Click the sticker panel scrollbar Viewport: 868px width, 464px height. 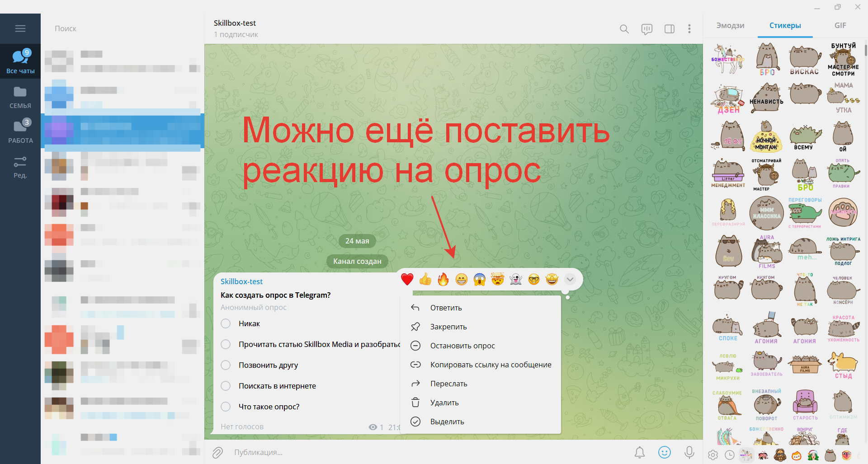coord(866,50)
